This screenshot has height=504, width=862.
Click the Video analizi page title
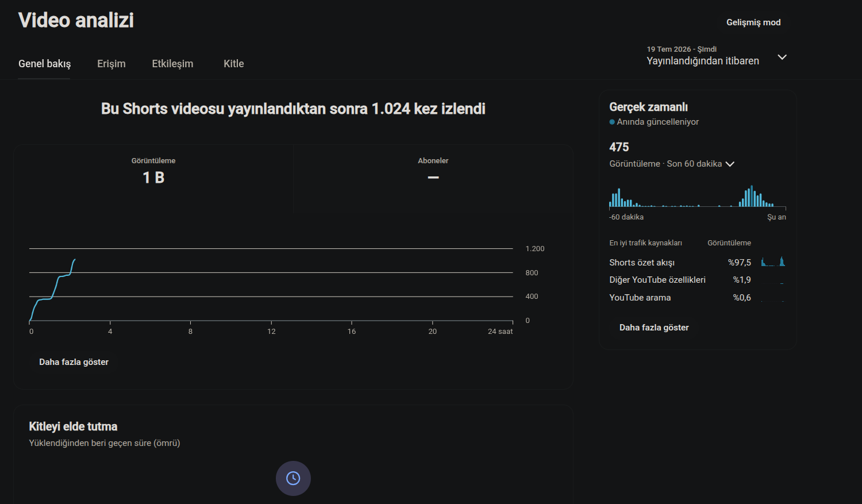coord(76,20)
